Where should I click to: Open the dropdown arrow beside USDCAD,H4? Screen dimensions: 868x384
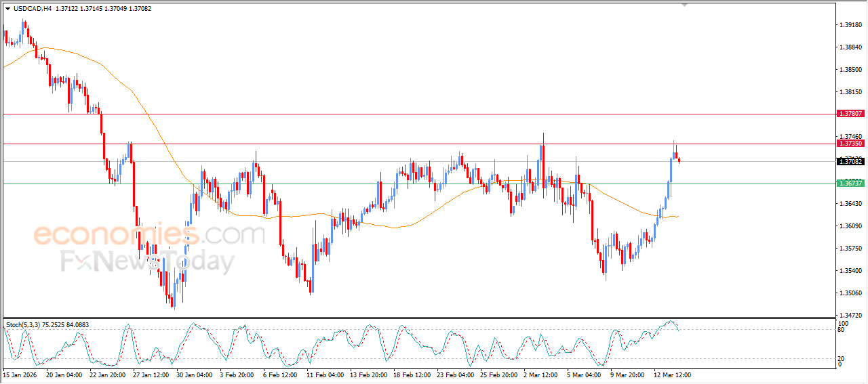pyautogui.click(x=7, y=9)
